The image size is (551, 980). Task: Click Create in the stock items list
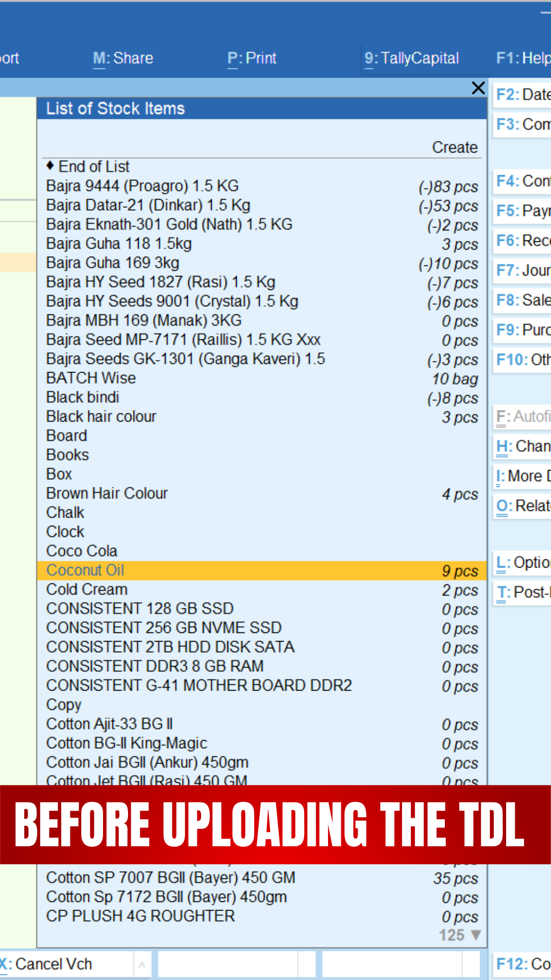pos(455,148)
